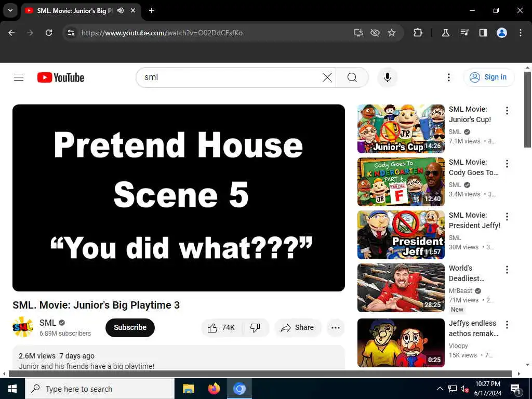Image resolution: width=532 pixels, height=399 pixels.
Task: Click the magnifier search button
Action: click(352, 77)
